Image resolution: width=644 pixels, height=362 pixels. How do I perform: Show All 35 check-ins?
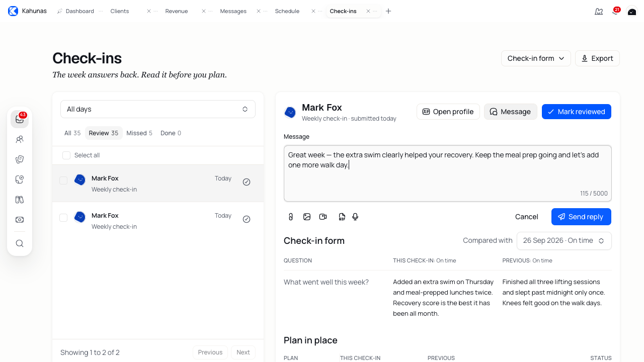click(72, 133)
